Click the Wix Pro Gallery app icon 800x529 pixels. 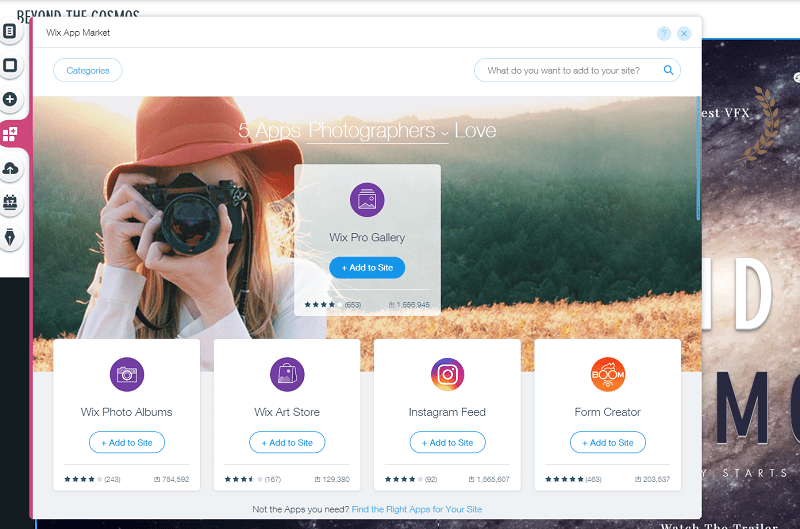pos(367,199)
